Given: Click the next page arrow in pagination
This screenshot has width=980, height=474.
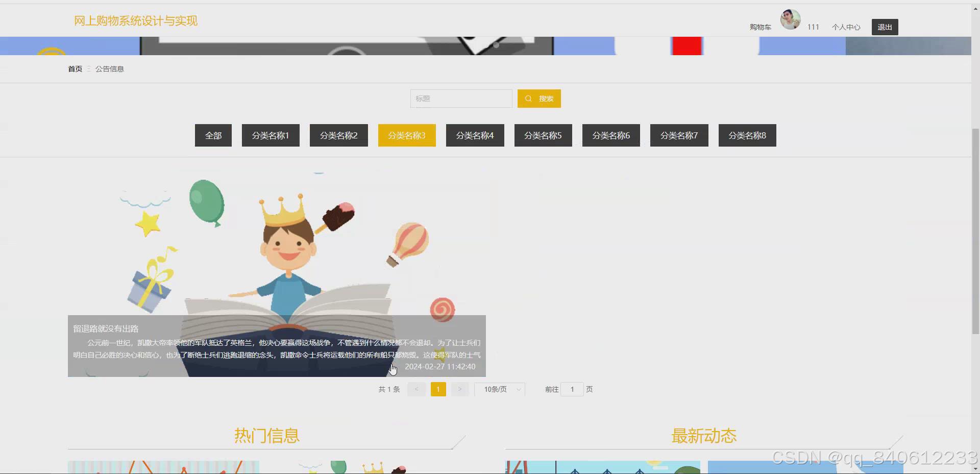Looking at the screenshot, I should [x=460, y=389].
